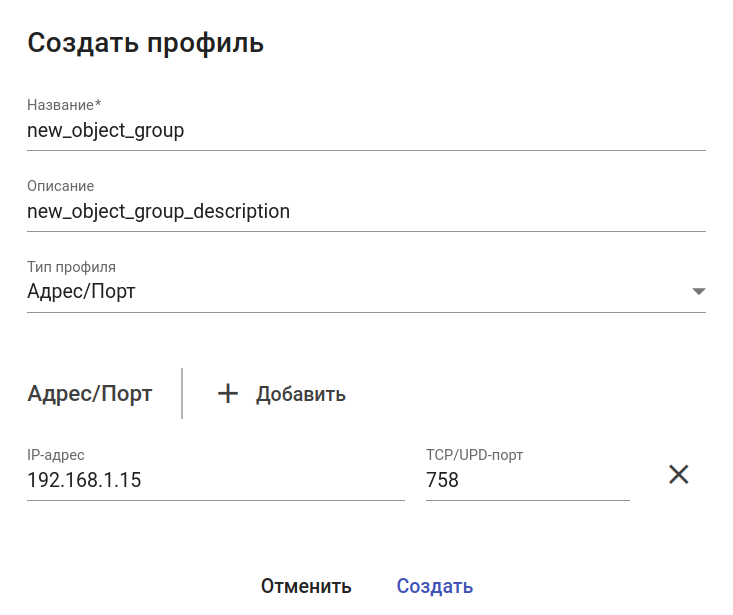The image size is (733, 615).
Task: Click the small TCP/UPD-порт label
Action: (475, 455)
